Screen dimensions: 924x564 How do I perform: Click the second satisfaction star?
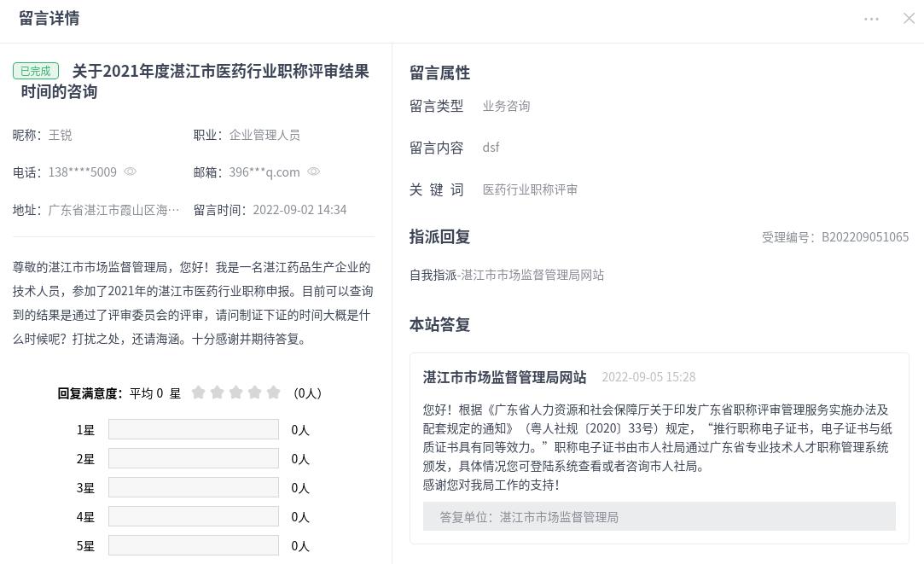[218, 392]
